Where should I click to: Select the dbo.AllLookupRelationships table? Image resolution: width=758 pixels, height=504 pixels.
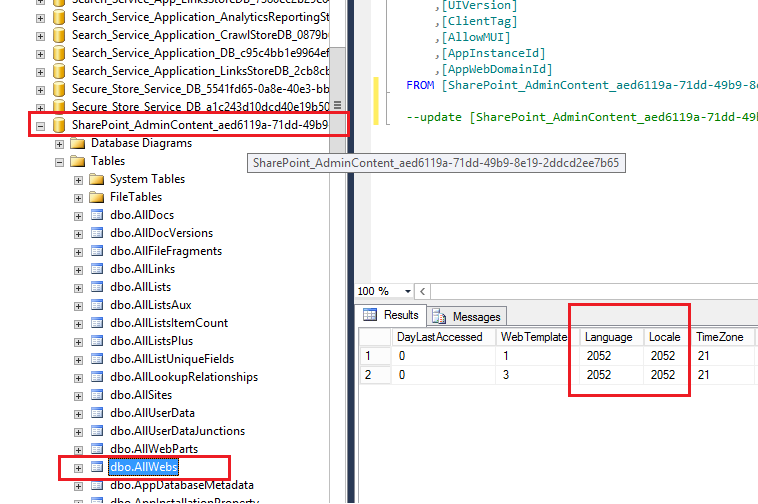(x=184, y=377)
